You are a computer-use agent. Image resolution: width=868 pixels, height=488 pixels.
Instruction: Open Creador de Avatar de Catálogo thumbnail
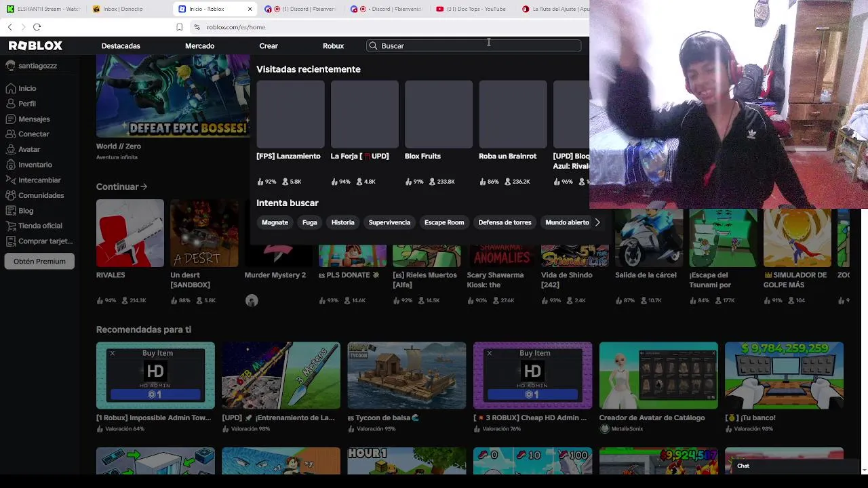[658, 375]
